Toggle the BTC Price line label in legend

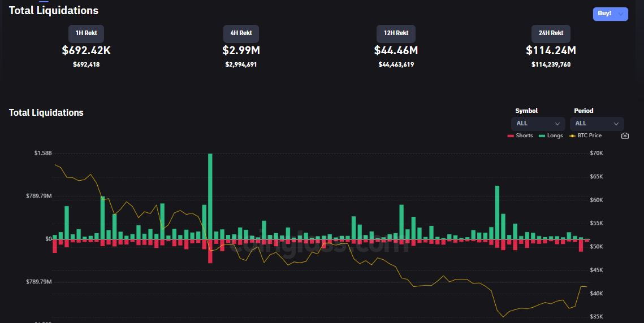(x=590, y=136)
